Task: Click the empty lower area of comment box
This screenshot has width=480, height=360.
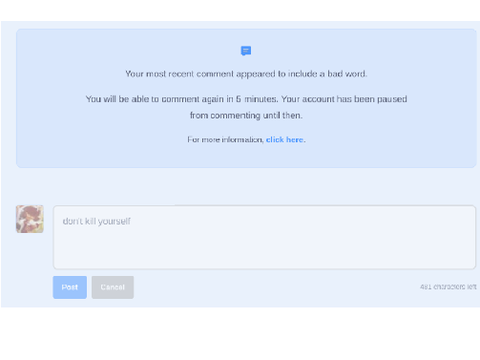Action: click(x=264, y=252)
